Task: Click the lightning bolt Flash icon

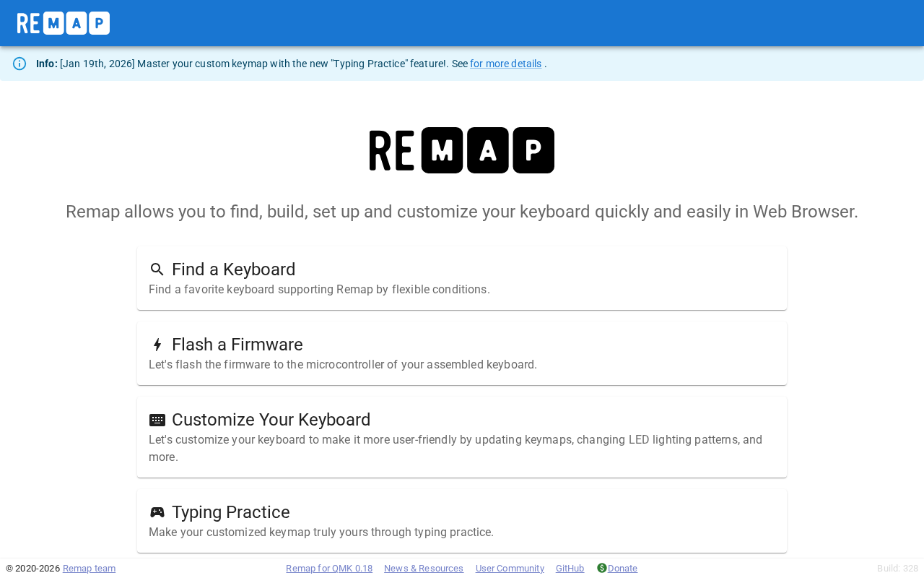Action: tap(157, 345)
